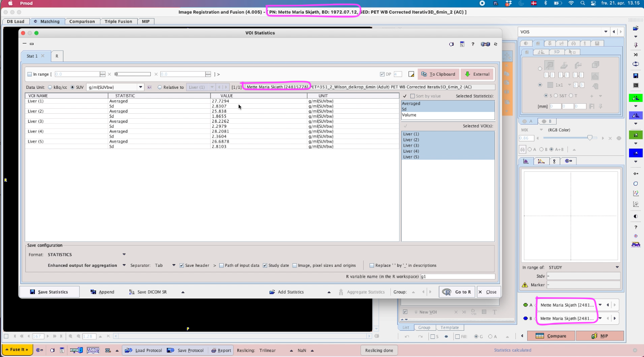
Task: Toggle the DP decimal places checkbox
Action: [x=382, y=74]
